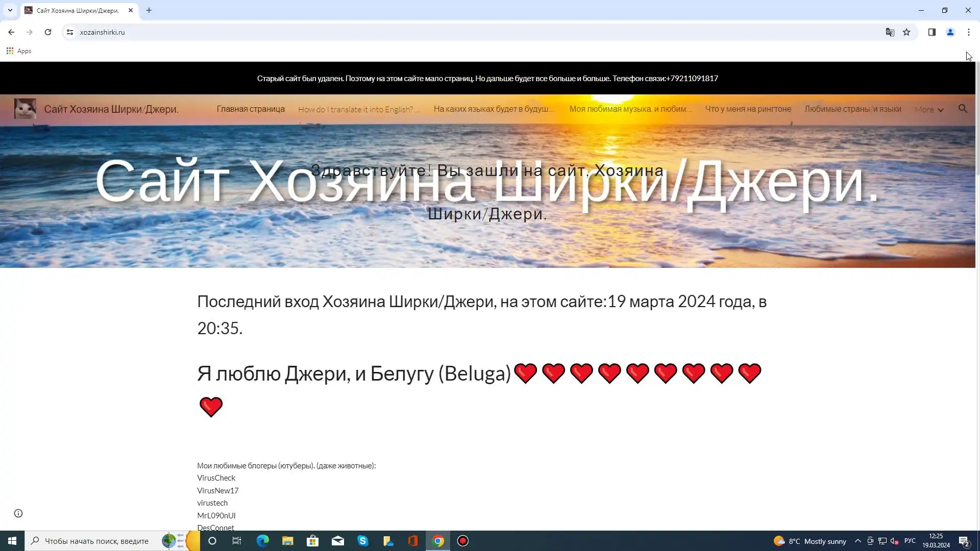Open the info icon at bottom left
This screenshot has width=980, height=551.
click(18, 513)
